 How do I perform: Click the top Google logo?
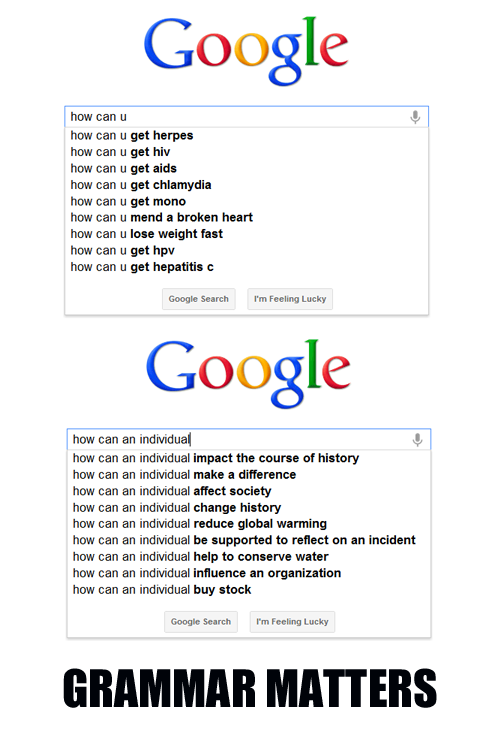click(x=246, y=50)
